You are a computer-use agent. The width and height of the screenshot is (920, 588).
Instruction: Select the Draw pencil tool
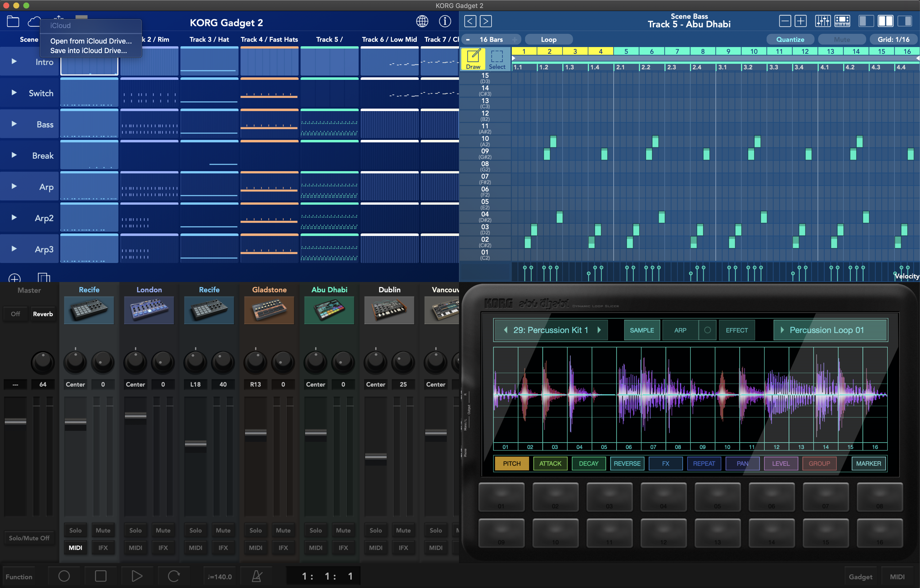click(x=473, y=59)
